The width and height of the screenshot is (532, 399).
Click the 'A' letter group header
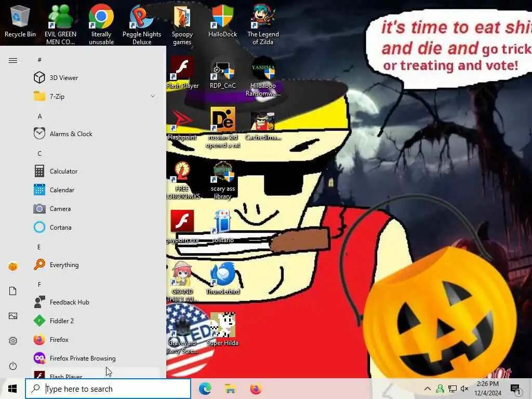[39, 116]
